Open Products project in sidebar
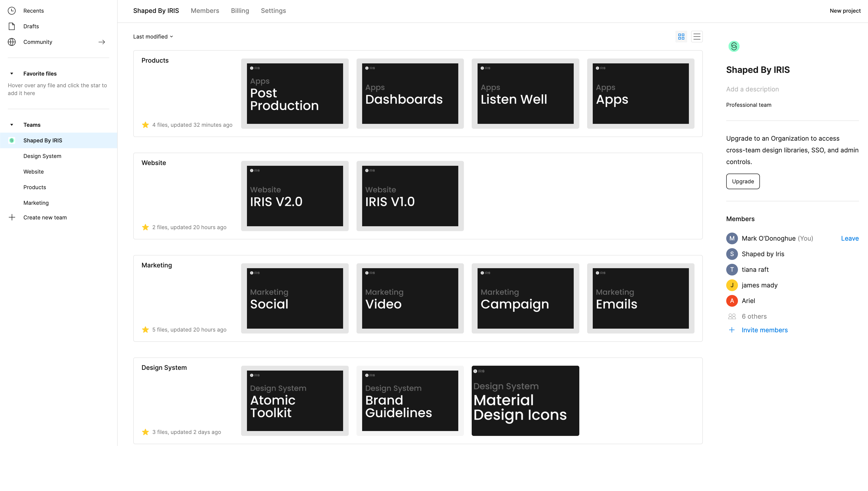Image resolution: width=868 pixels, height=491 pixels. coord(34,187)
